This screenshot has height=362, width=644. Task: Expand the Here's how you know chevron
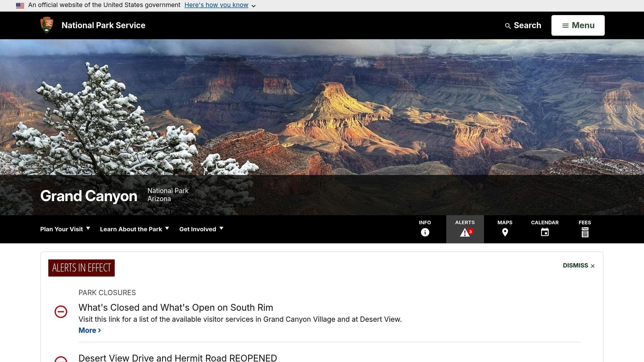click(x=253, y=6)
